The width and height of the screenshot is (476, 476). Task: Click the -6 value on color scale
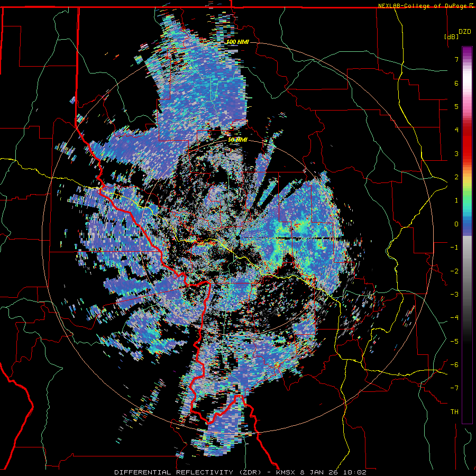454,365
